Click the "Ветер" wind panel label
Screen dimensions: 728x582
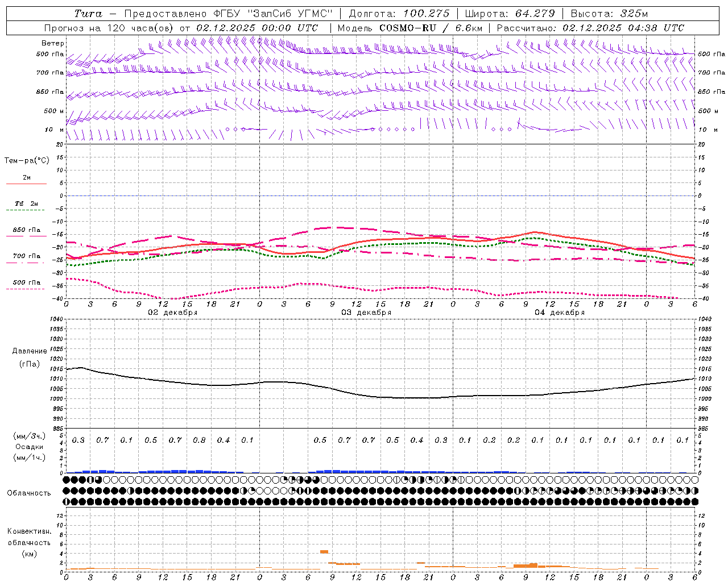[x=53, y=43]
